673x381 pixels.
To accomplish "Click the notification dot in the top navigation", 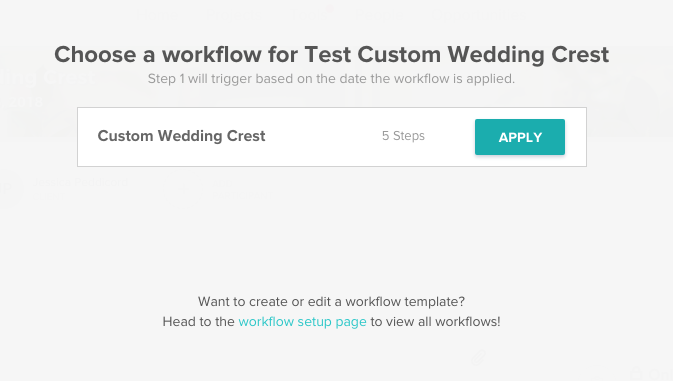I will 330,8.
